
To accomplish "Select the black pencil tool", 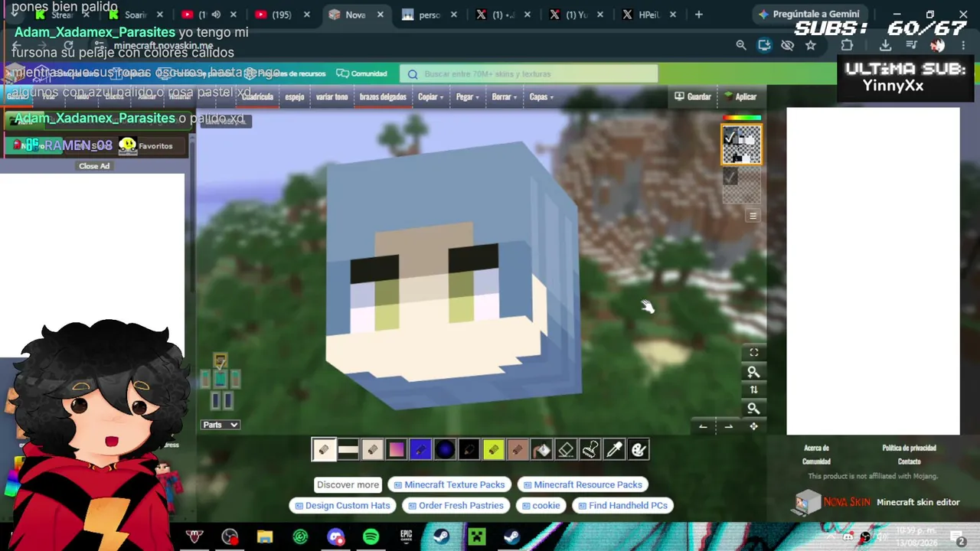I will pos(469,450).
